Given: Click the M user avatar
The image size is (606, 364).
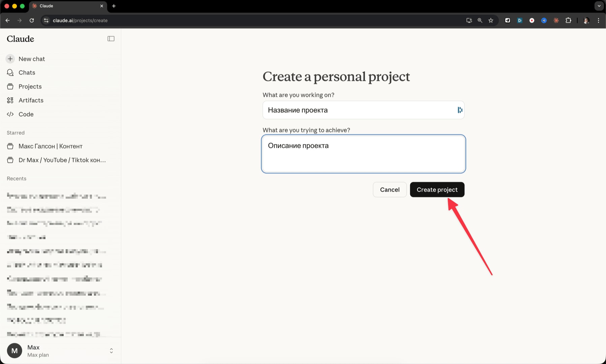Looking at the screenshot, I should pos(14,351).
